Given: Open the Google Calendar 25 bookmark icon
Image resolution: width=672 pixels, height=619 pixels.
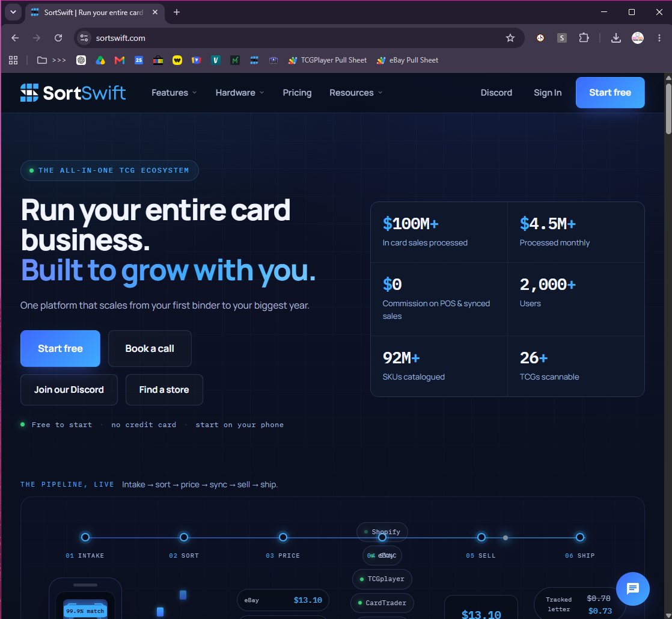Looking at the screenshot, I should click(x=139, y=60).
